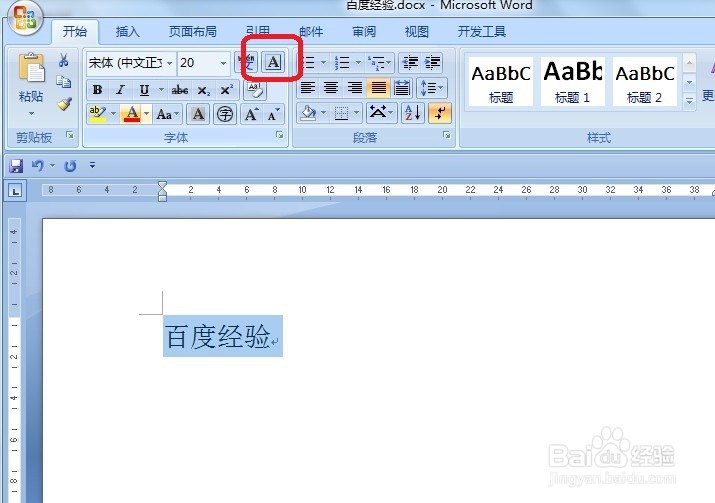The image size is (715, 503).
Task: Switch to the 页面布局 tab
Action: (x=193, y=31)
